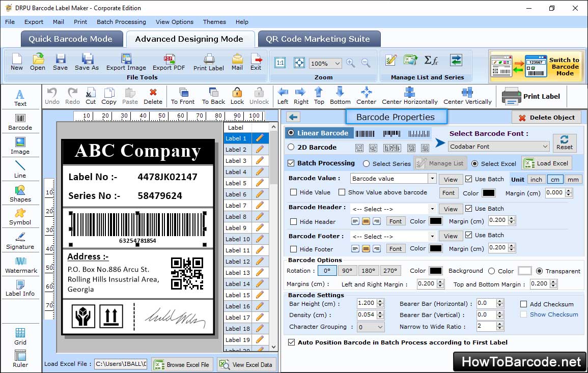588x373 pixels.
Task: Open the Sigma fx series function icon
Action: (x=431, y=60)
